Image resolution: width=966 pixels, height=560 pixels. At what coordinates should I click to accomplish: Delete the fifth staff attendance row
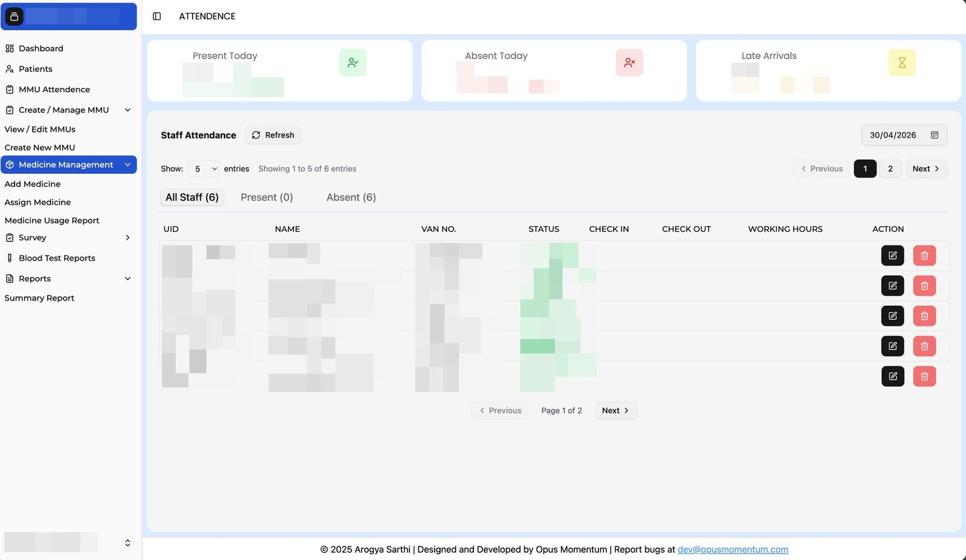click(924, 376)
